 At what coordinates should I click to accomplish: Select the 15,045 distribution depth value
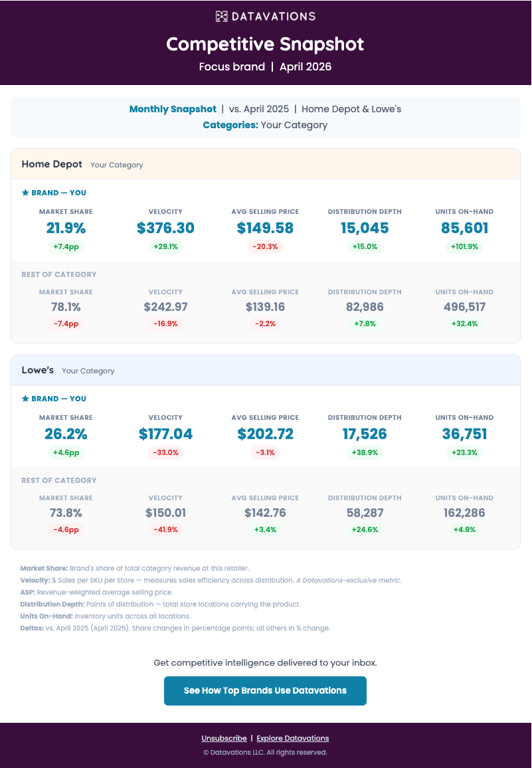tap(365, 228)
